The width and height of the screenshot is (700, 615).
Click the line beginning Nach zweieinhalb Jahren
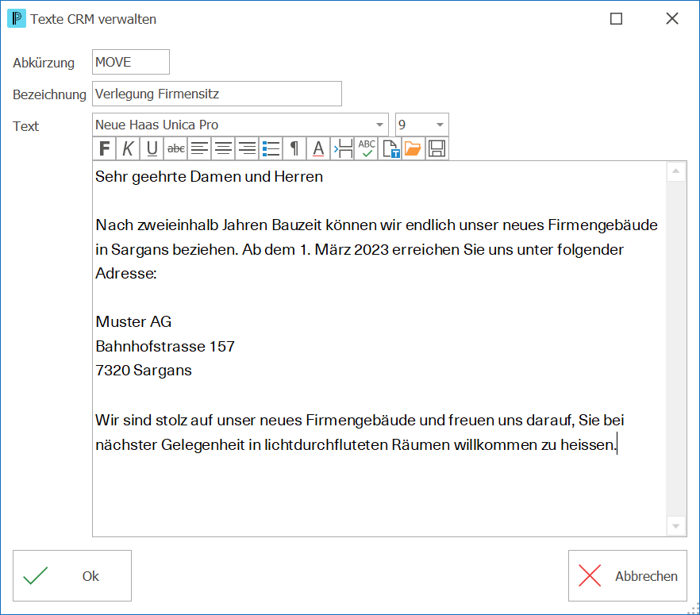coord(376,225)
